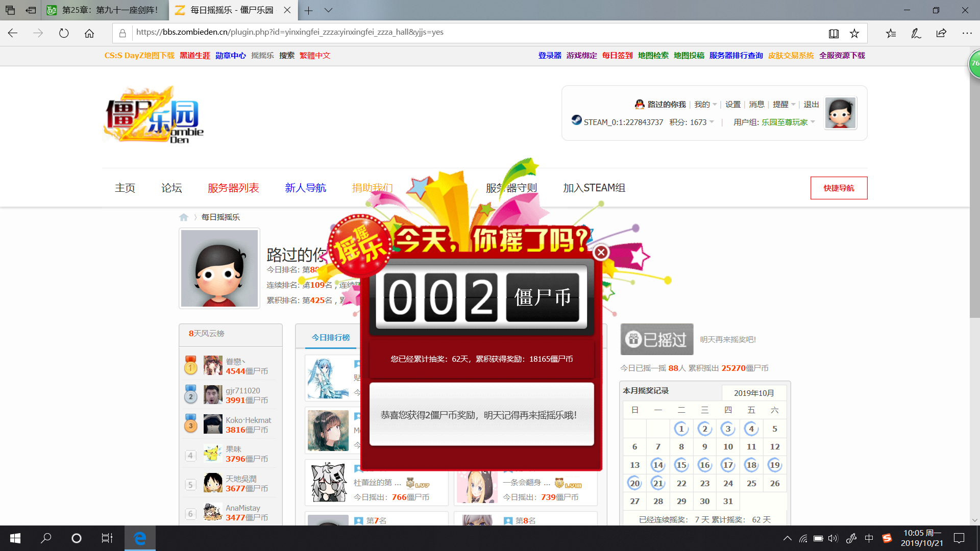
Task: Click the home breadcrumb icon
Action: point(184,217)
